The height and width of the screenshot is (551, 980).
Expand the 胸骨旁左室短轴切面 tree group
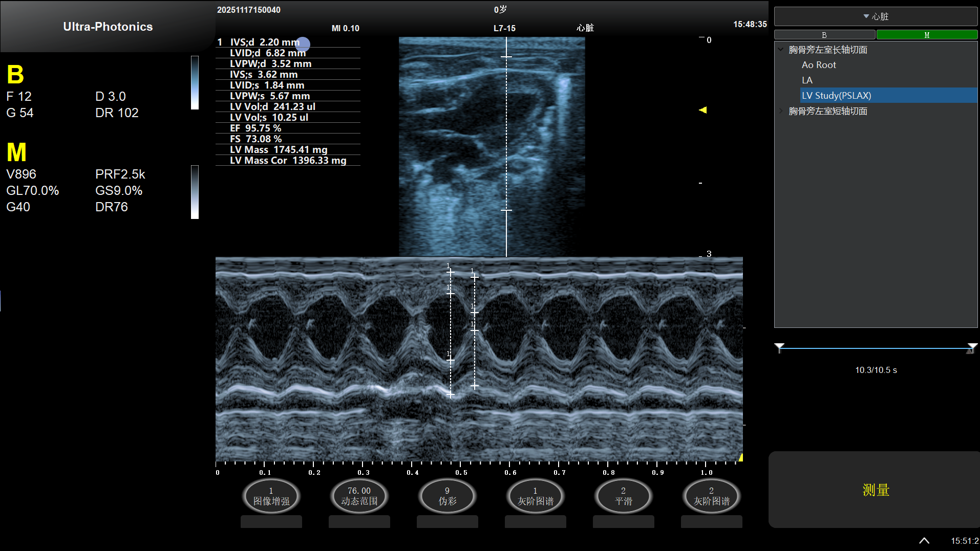(x=781, y=111)
